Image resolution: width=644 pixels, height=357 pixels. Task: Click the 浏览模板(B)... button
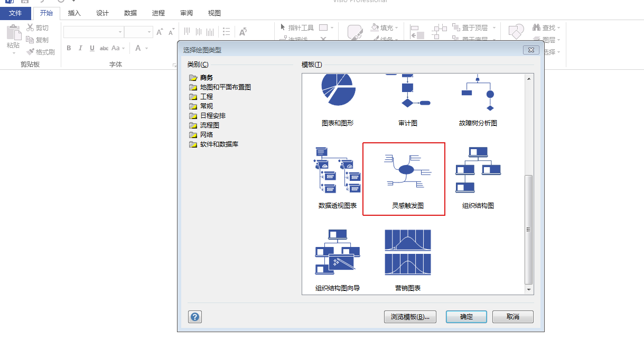click(410, 317)
